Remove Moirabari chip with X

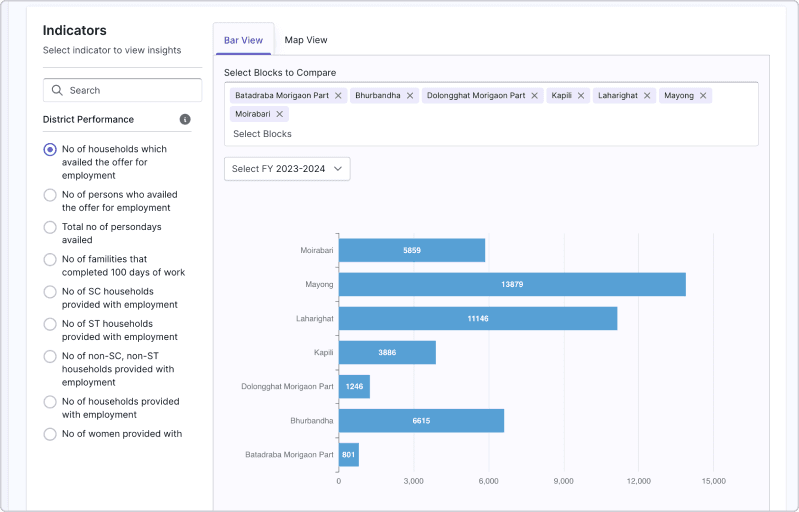click(279, 114)
